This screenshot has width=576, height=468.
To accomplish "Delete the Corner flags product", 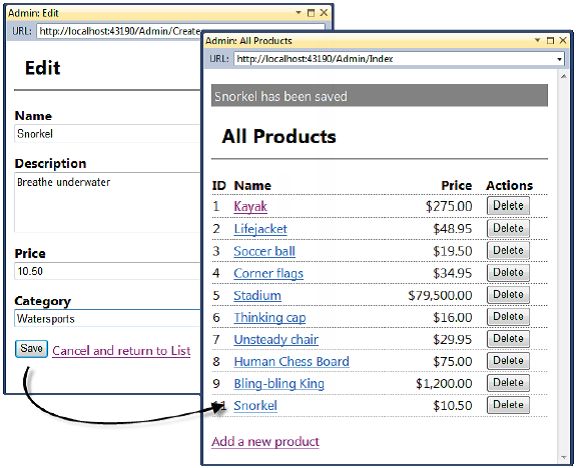I will (508, 273).
